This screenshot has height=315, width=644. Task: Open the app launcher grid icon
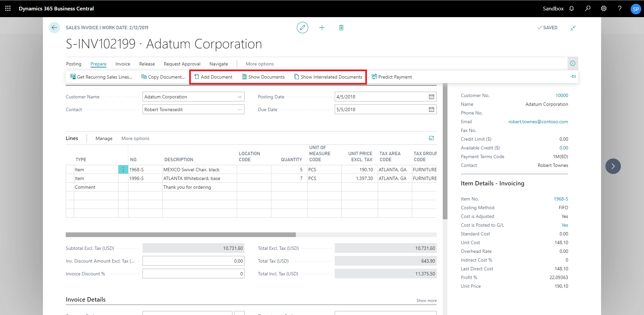(8, 8)
